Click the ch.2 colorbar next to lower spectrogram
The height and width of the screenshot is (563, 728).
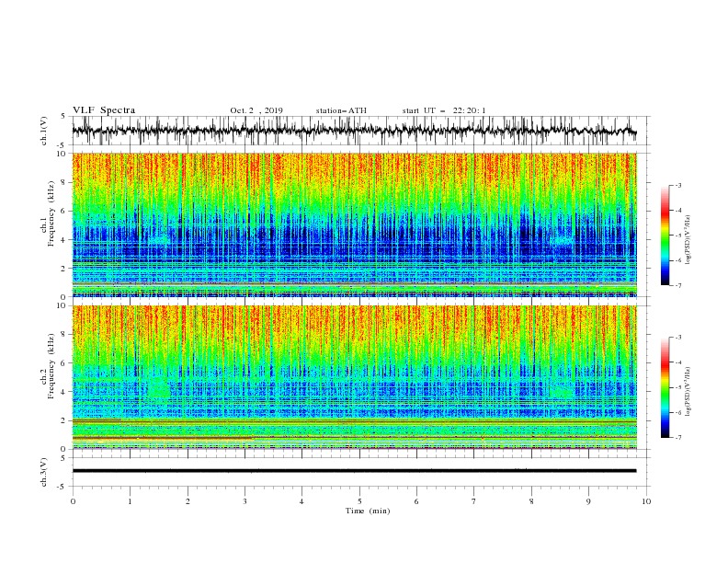665,387
